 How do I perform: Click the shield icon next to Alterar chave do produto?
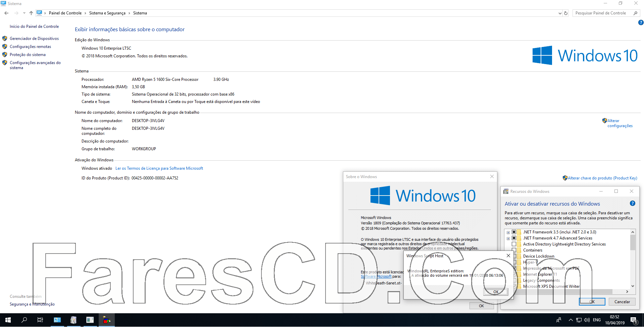[x=565, y=178]
